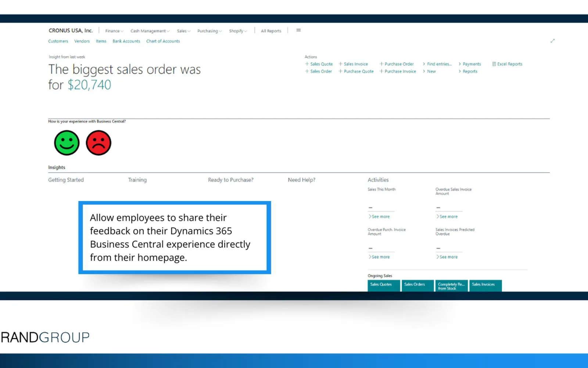
Task: Click the green happy smiley face
Action: 67,143
